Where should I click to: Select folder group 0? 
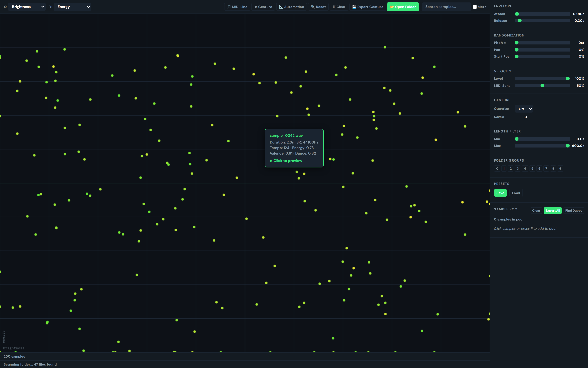pos(497,168)
